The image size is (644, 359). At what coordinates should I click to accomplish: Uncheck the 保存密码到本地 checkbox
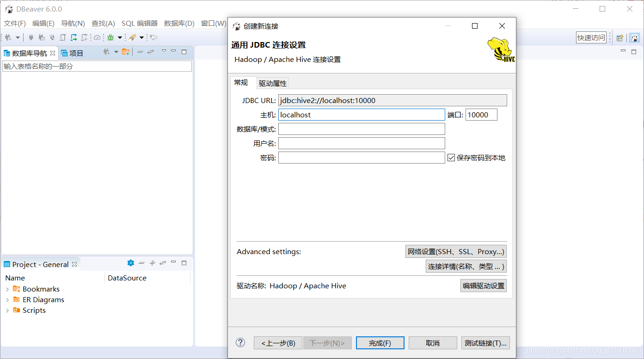pos(452,158)
